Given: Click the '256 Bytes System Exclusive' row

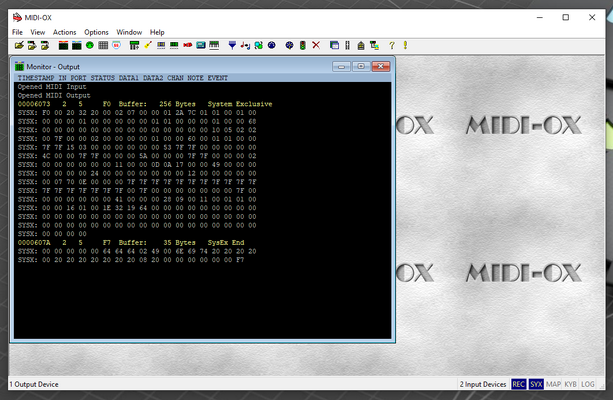Looking at the screenshot, I should [x=145, y=104].
